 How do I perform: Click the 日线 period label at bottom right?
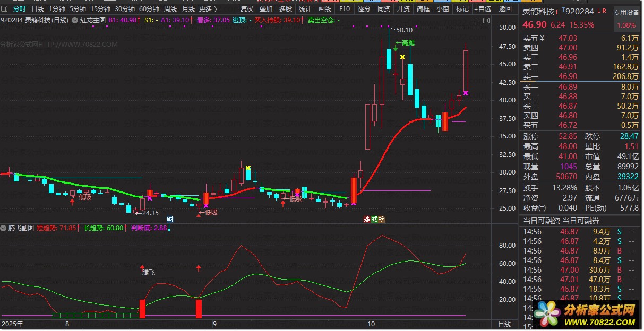[x=504, y=323]
